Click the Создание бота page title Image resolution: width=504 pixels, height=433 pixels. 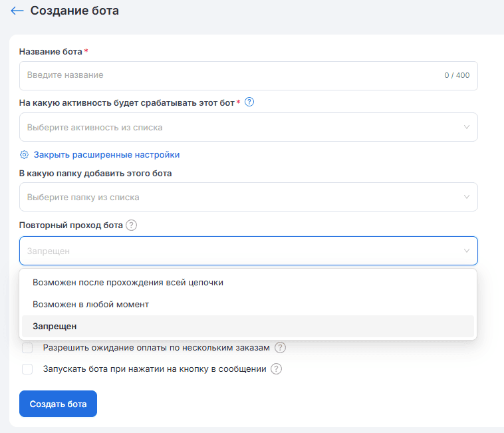click(x=74, y=11)
